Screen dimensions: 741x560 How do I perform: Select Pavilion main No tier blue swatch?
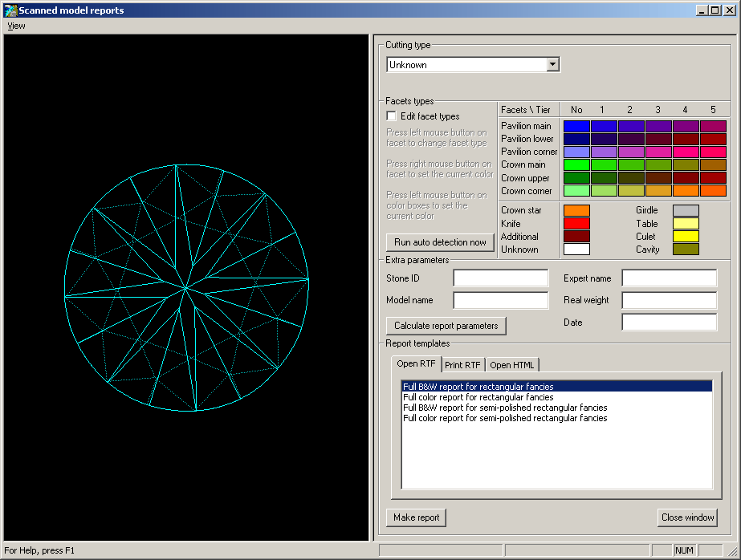(576, 127)
